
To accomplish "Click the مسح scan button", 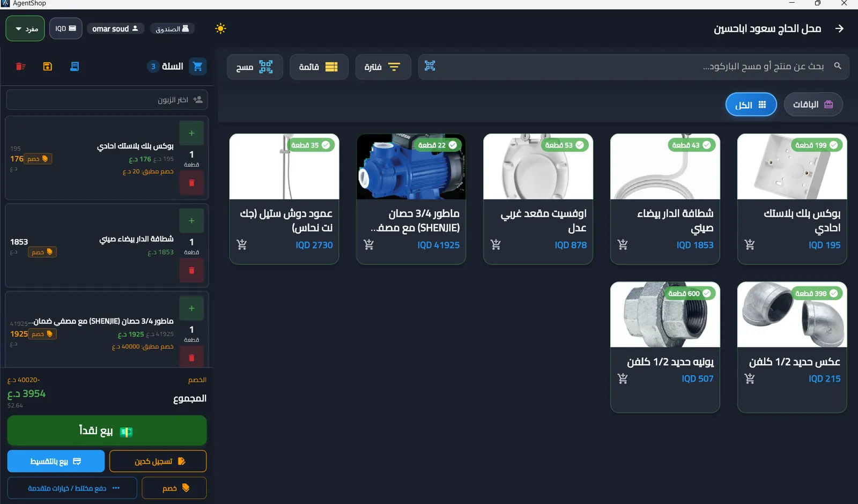I will click(x=255, y=67).
